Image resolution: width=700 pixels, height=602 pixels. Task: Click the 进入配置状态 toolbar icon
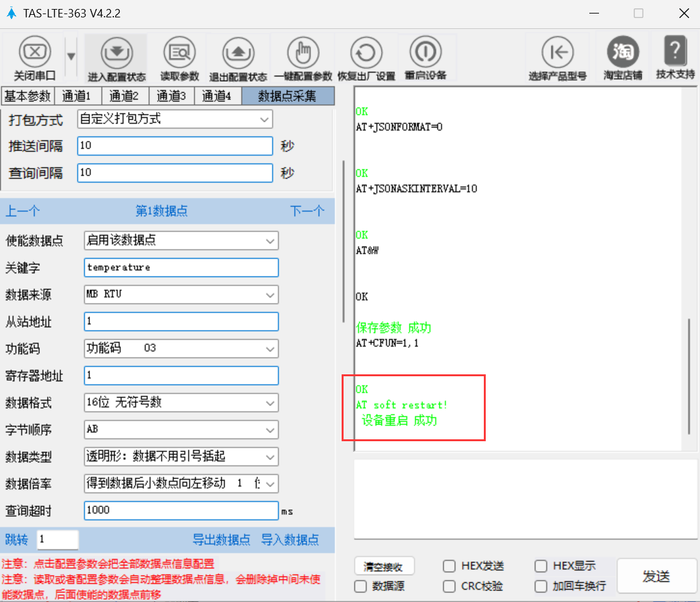[x=116, y=51]
